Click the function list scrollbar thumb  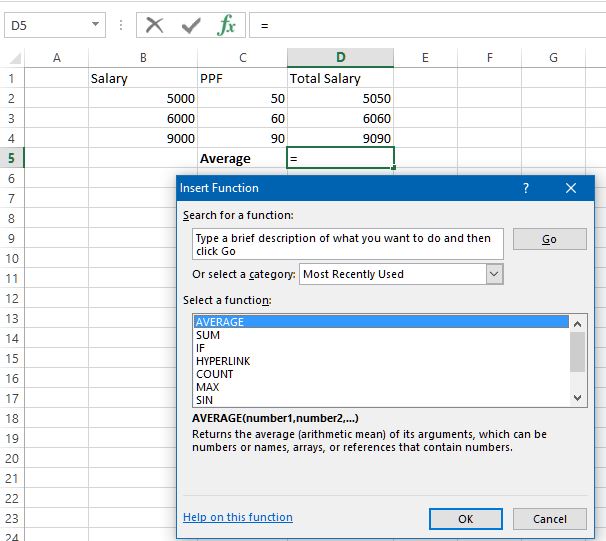coord(577,352)
